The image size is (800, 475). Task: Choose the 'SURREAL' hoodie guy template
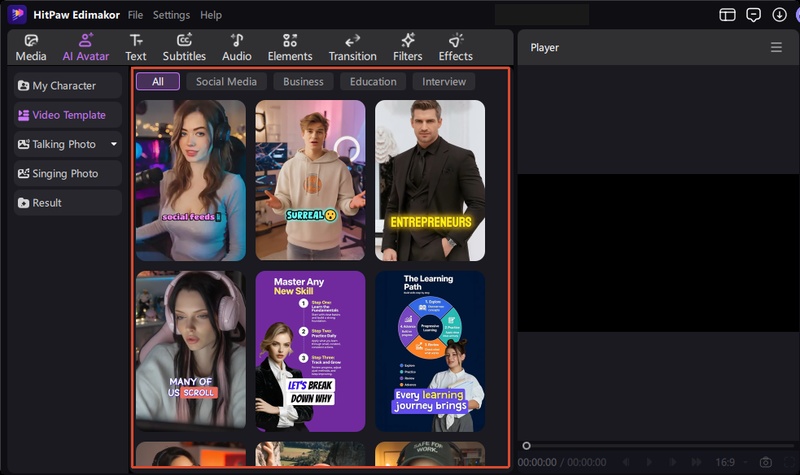tap(310, 180)
